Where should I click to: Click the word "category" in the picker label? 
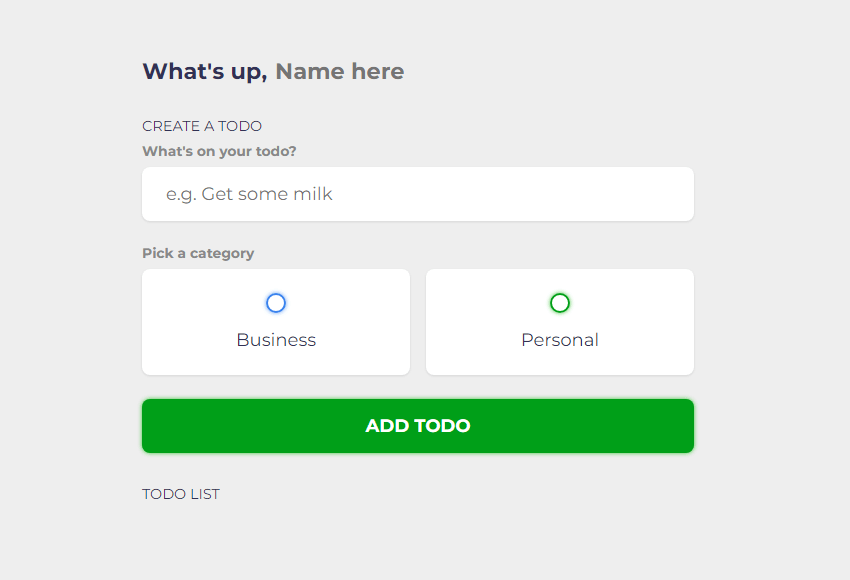[x=222, y=253]
